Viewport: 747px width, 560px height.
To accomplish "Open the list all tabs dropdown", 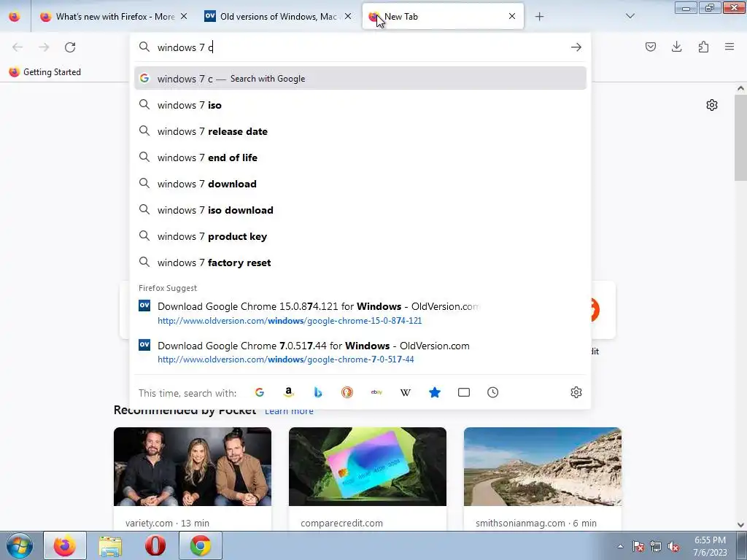I will [630, 16].
